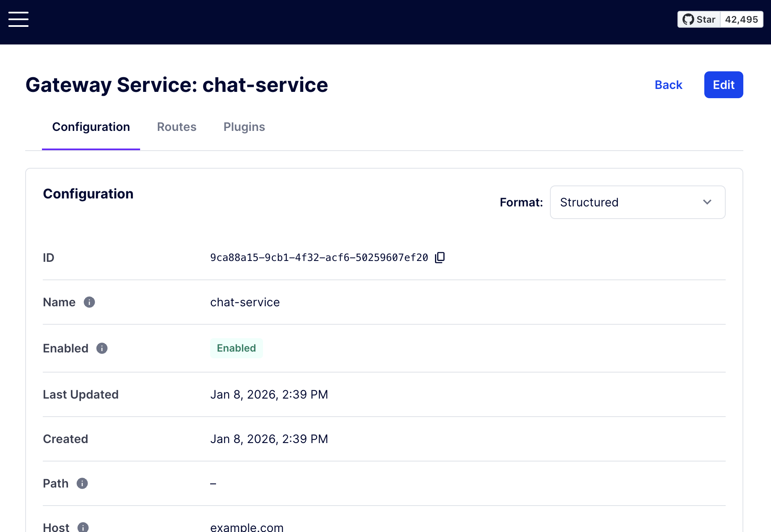Switch to the Plugins tab
This screenshot has height=532, width=771.
(244, 127)
